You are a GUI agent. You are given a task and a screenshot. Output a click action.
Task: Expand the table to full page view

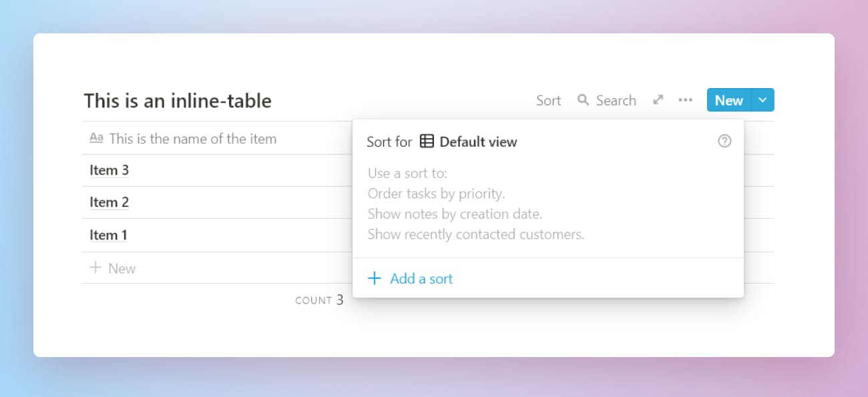pyautogui.click(x=658, y=99)
